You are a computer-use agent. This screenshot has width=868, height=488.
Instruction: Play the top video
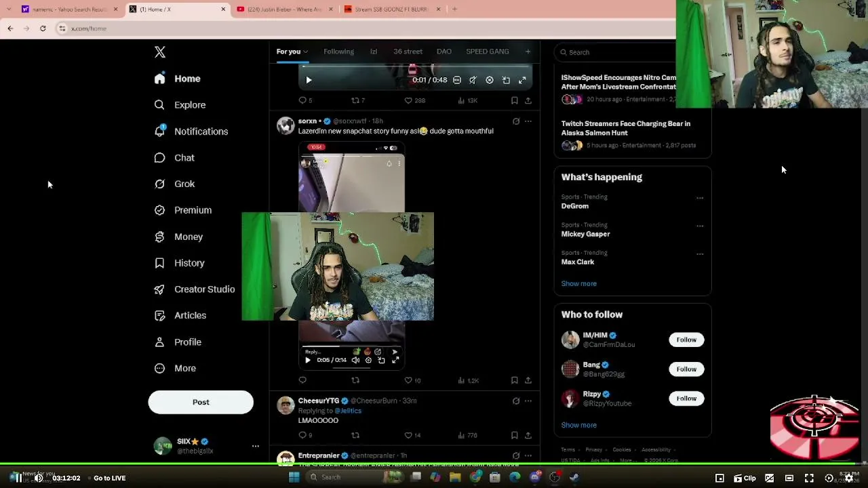click(x=309, y=80)
